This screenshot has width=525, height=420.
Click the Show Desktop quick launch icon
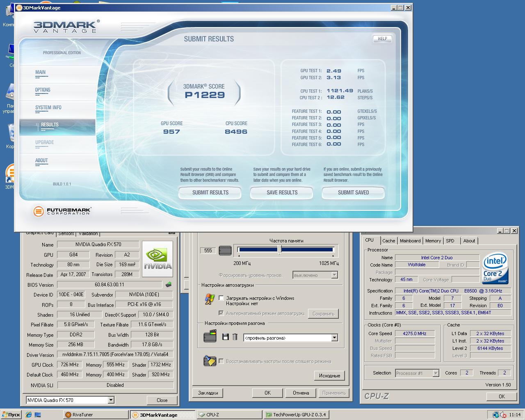coord(38,415)
